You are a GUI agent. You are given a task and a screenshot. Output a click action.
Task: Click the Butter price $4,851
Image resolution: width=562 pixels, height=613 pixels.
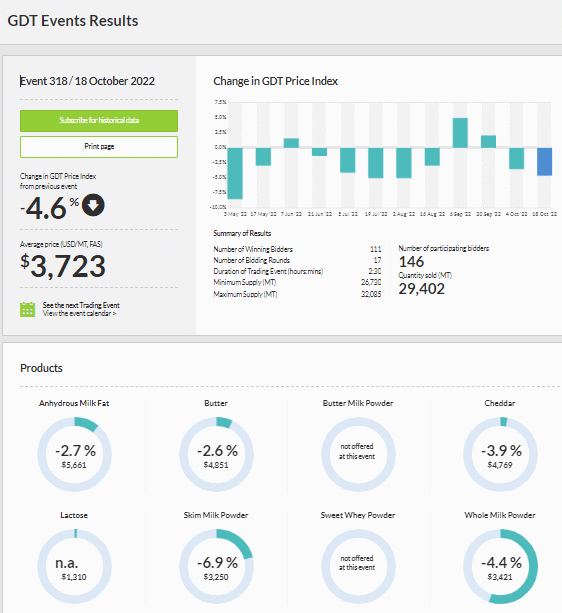tap(216, 465)
